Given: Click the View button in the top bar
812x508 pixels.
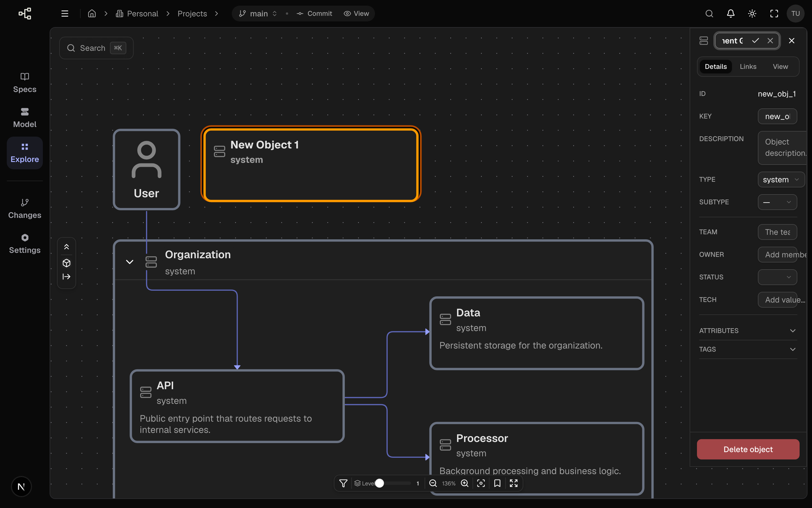Looking at the screenshot, I should click(x=356, y=14).
